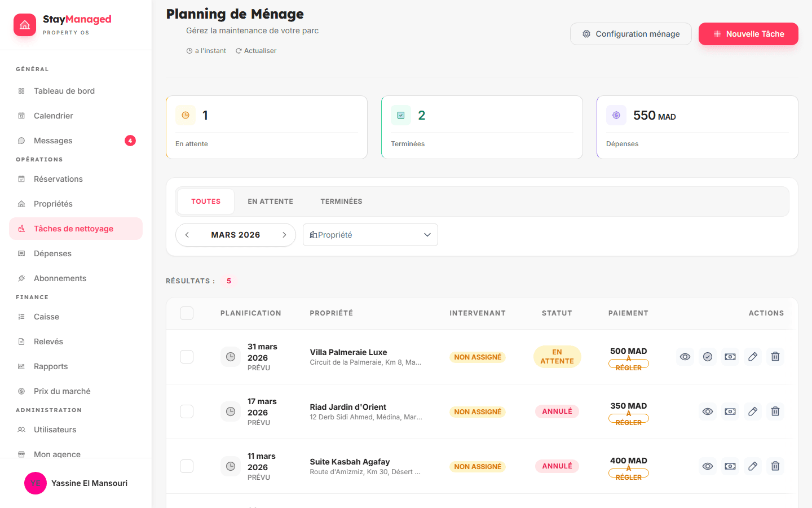Delete the Riad Jardin d'Orient task (trash icon)
The height and width of the screenshot is (508, 812).
[775, 411]
